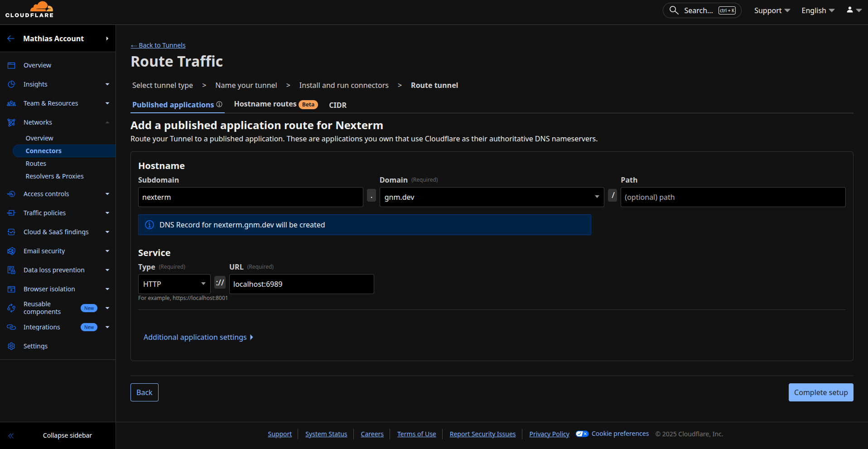
Task: Select the Networks icon in the sidebar
Action: tap(11, 122)
